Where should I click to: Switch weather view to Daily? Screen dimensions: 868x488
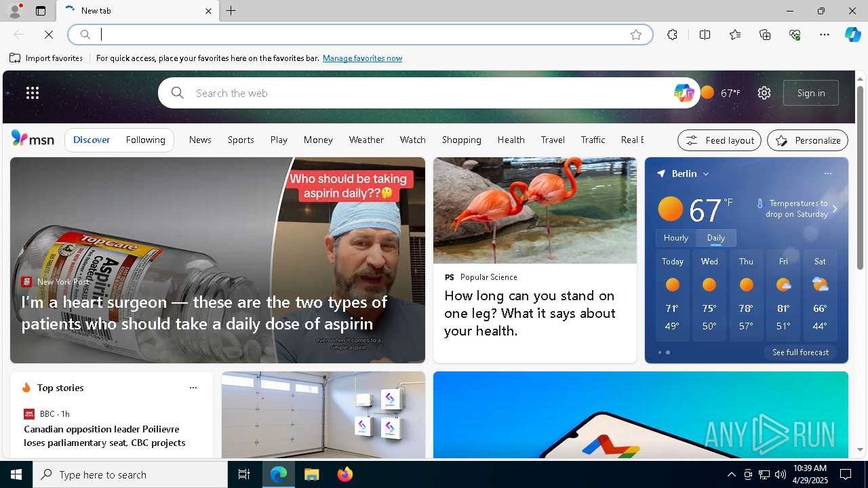pos(716,238)
